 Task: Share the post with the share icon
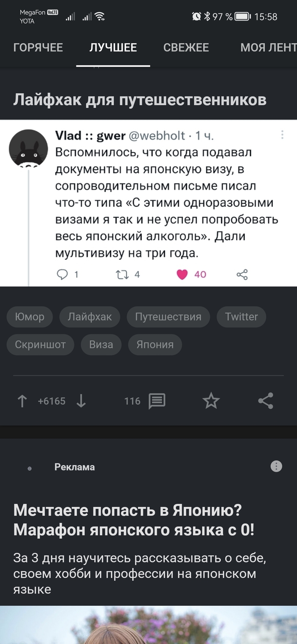266,400
